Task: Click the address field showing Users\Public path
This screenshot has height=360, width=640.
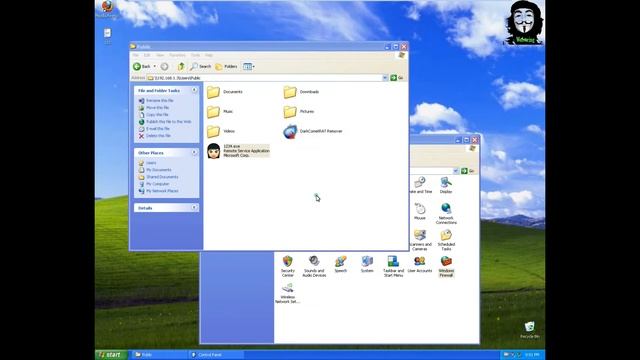Action: click(x=264, y=78)
